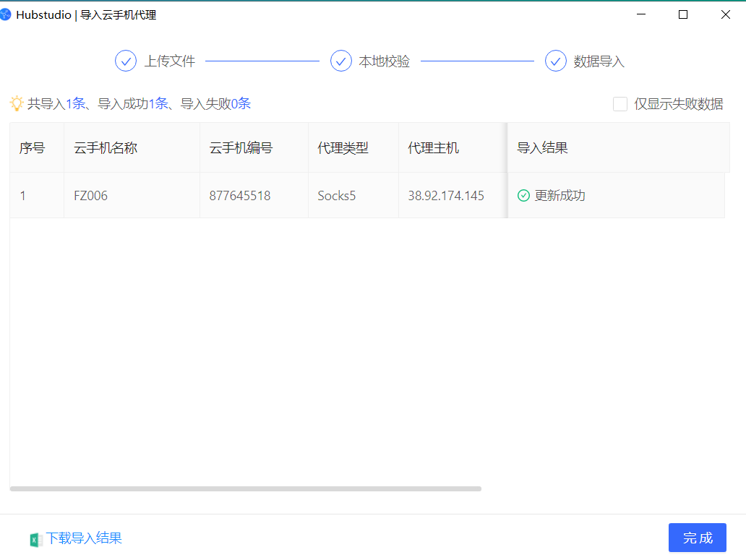
Task: Click the 数据导入 step checkmark circle
Action: click(556, 61)
